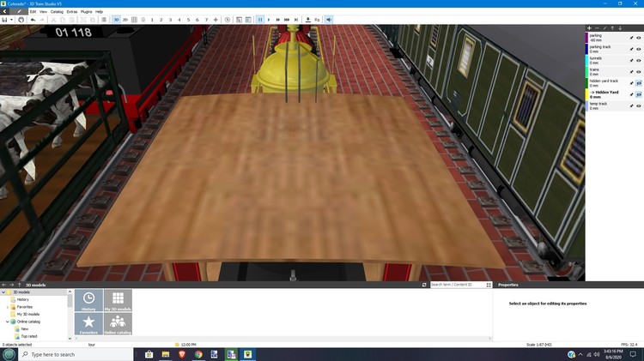Open the My 3D models catalog tile
This screenshot has width=644, height=361.
tap(118, 300)
